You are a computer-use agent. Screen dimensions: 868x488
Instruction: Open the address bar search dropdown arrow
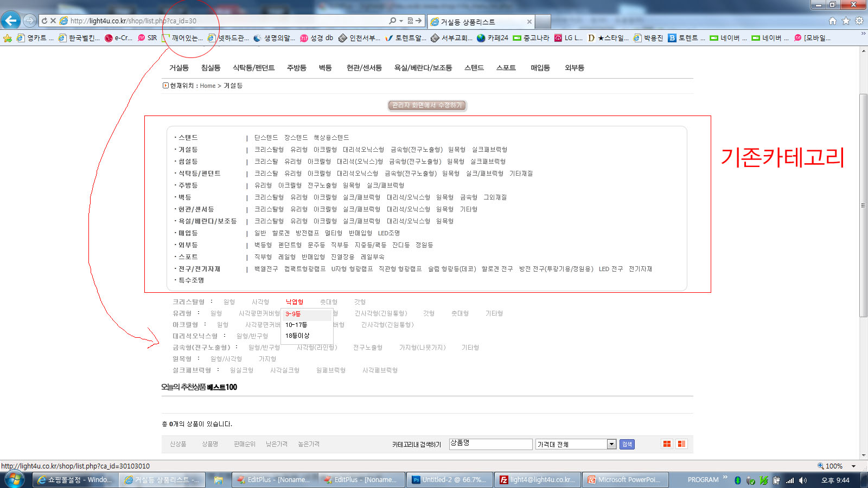(401, 21)
